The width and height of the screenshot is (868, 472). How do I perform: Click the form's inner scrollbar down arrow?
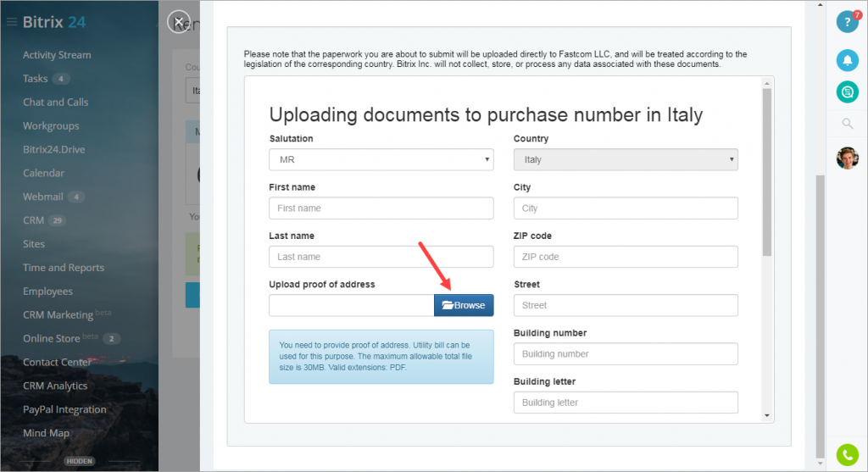pos(766,415)
